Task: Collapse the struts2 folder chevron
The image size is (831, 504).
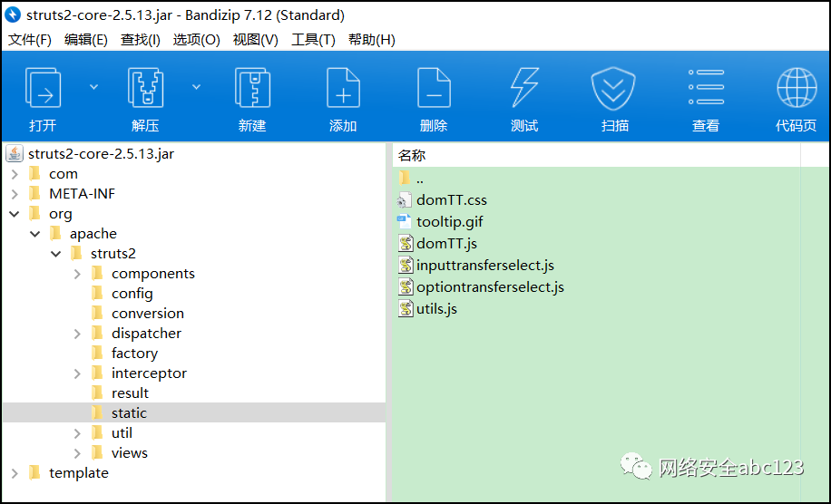Action: coord(55,254)
